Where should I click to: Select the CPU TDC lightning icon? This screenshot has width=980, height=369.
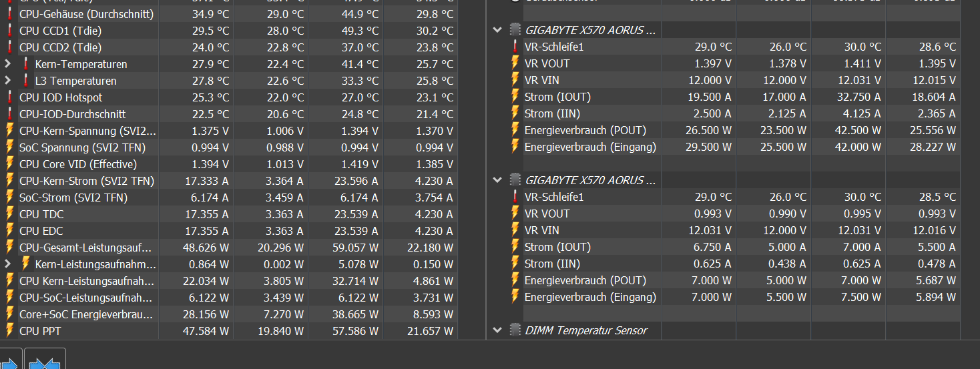click(10, 214)
